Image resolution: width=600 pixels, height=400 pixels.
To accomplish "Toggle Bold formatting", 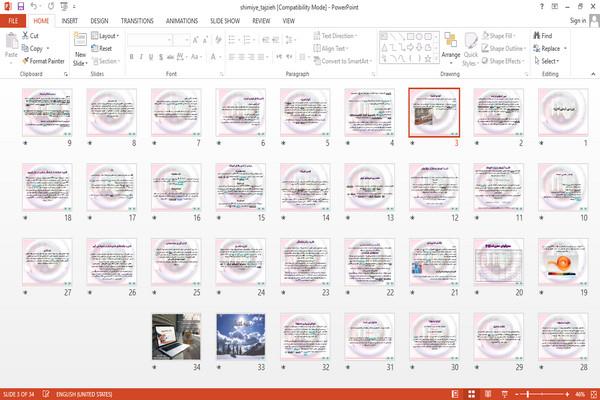I will 131,57.
